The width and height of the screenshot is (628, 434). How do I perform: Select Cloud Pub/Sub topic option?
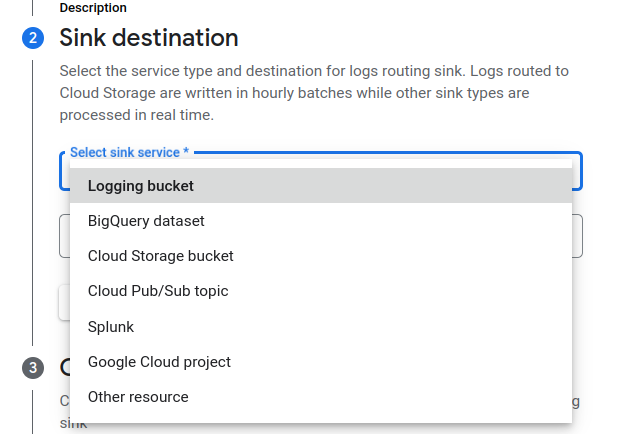pyautogui.click(x=321, y=291)
